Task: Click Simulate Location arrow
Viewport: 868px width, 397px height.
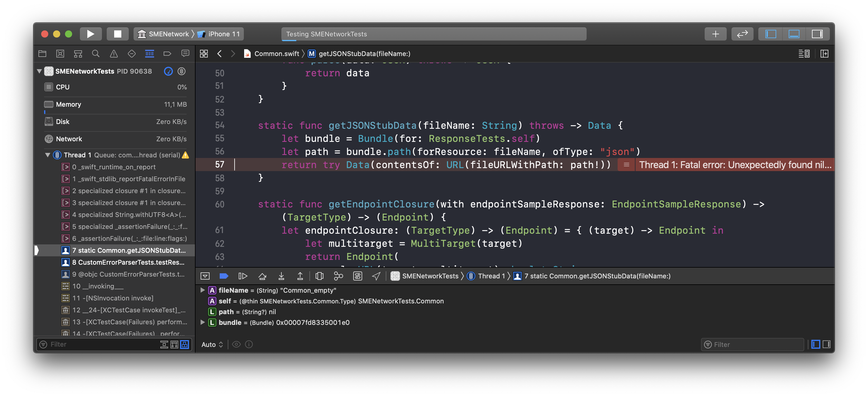Action: pos(376,276)
